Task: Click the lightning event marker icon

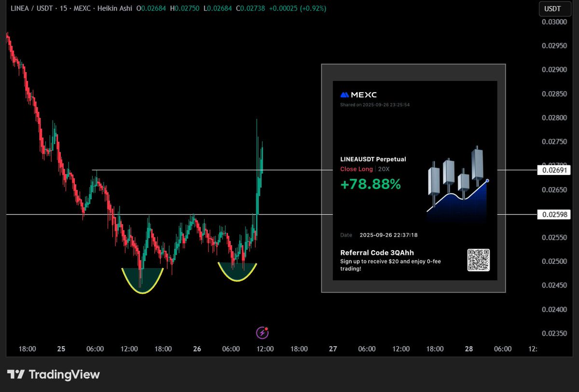Action: pos(262,332)
